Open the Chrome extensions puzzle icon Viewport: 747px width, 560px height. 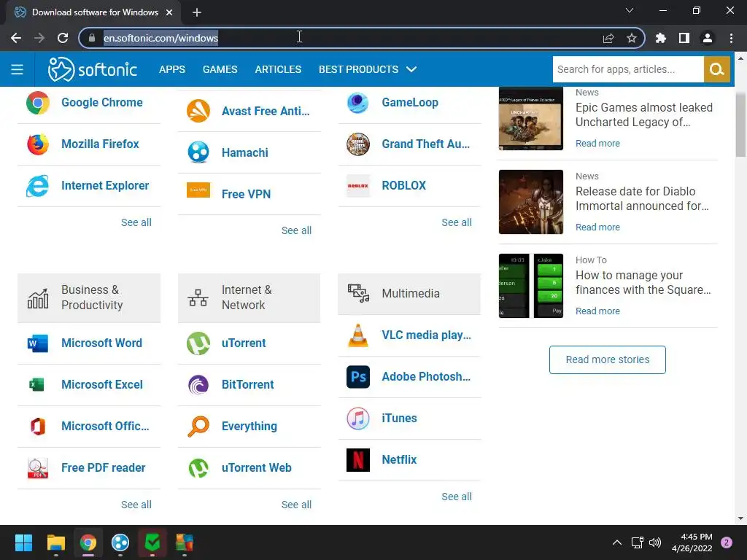click(x=661, y=38)
